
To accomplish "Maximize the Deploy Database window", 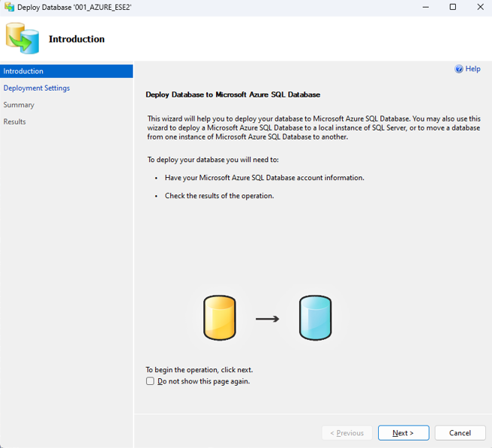I will coord(452,7).
